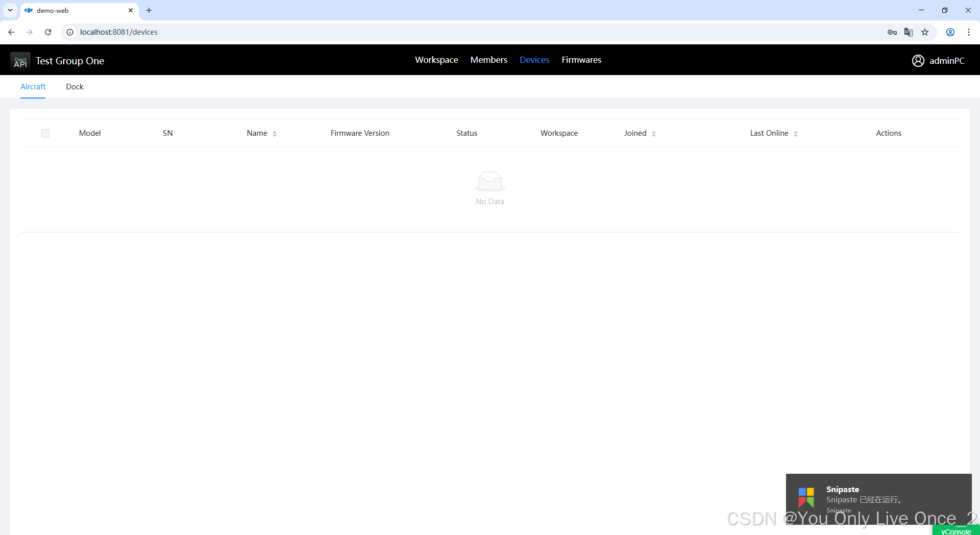This screenshot has height=535, width=980.
Task: Minimize the browser window
Action: 921,10
